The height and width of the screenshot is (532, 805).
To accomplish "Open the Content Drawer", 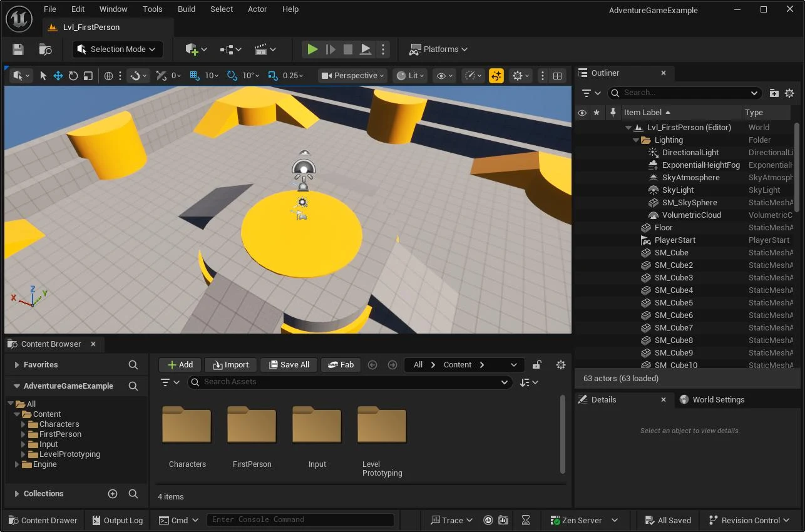I will 42,521.
